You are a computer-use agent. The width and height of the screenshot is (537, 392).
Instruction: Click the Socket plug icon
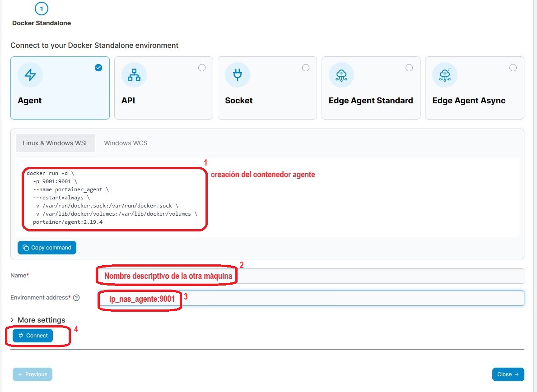tap(238, 75)
